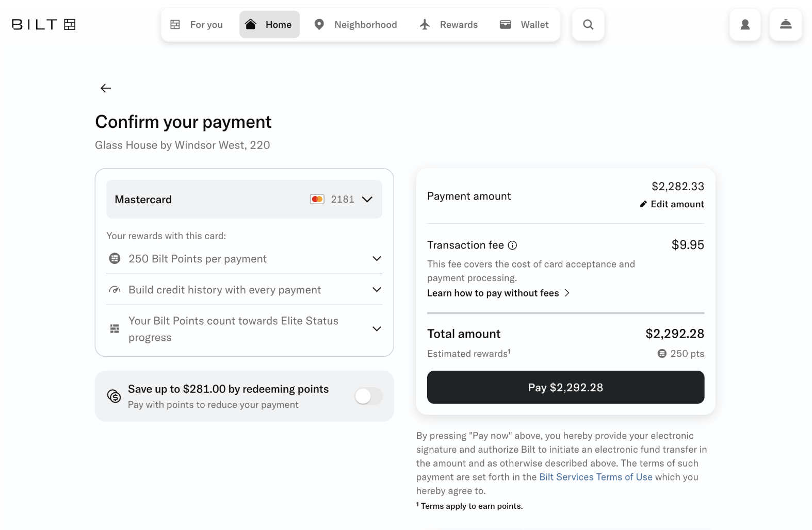Click the BILT logo
Image resolution: width=812 pixels, height=530 pixels.
click(x=43, y=24)
